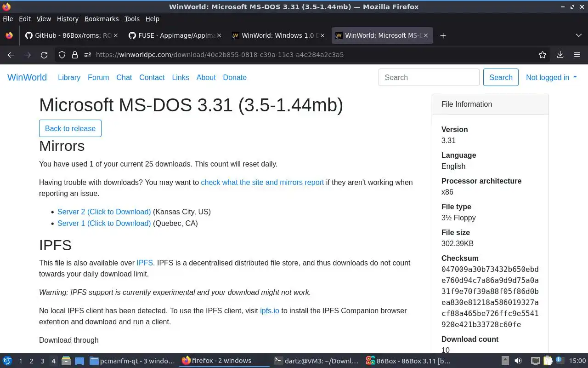Open Firefox hamburger application menu

click(577, 55)
